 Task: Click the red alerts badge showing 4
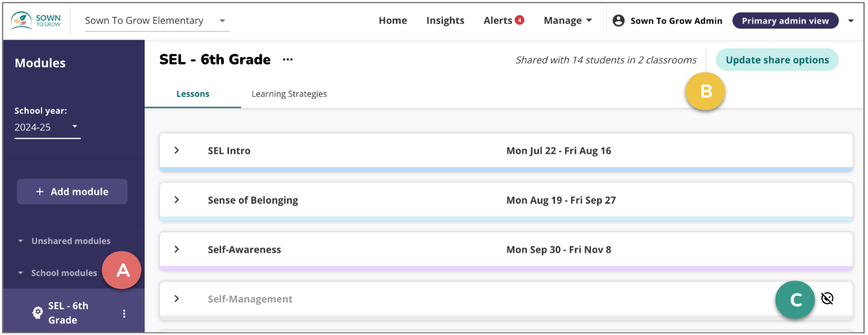click(x=519, y=20)
